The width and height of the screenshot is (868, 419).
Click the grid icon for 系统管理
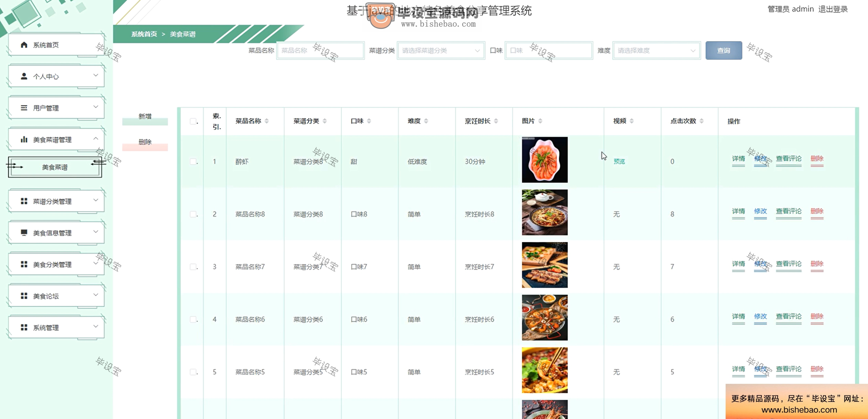24,327
